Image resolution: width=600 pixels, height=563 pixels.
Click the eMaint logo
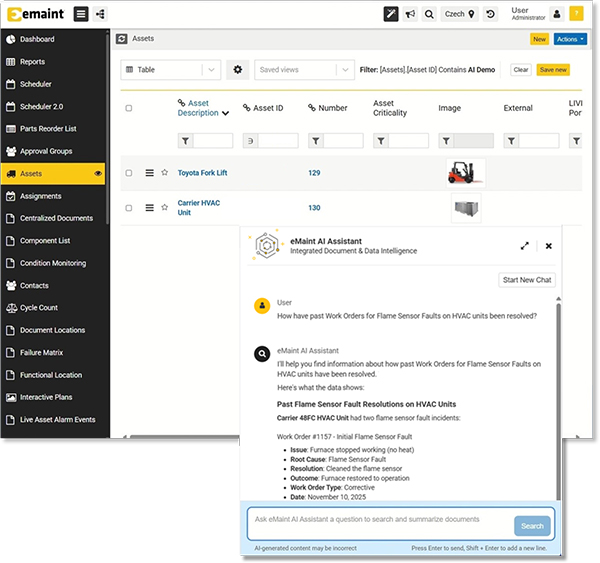[36, 14]
